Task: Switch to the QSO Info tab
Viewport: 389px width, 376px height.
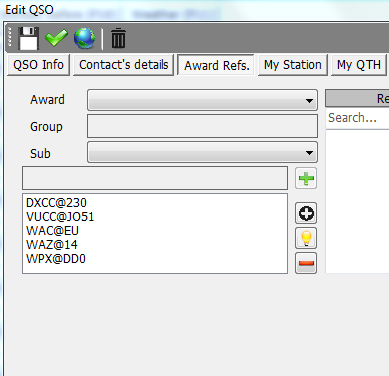Action: pos(38,65)
